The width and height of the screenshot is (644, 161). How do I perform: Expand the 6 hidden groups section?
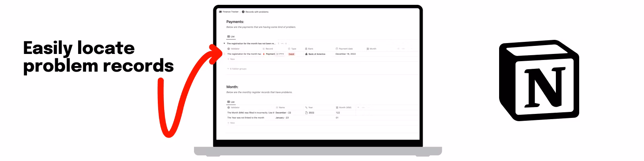tap(237, 69)
